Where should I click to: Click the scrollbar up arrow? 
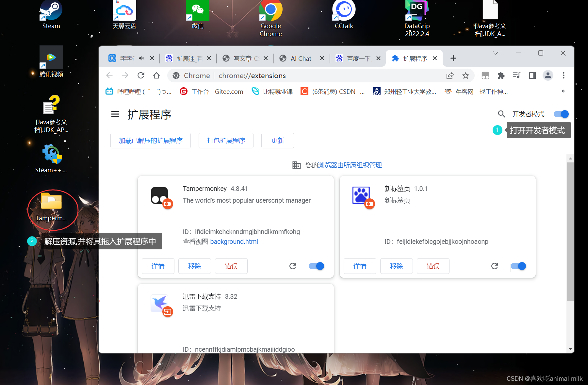(x=570, y=159)
